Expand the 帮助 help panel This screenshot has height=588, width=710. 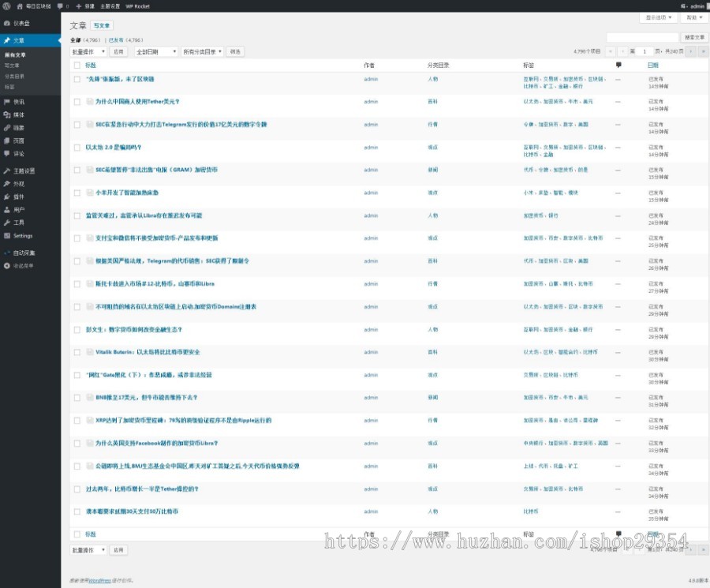point(694,17)
